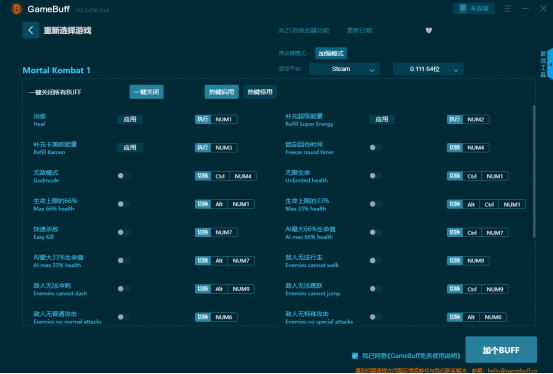
Task: Toggle Unlimited health switch
Action: [x=376, y=176]
